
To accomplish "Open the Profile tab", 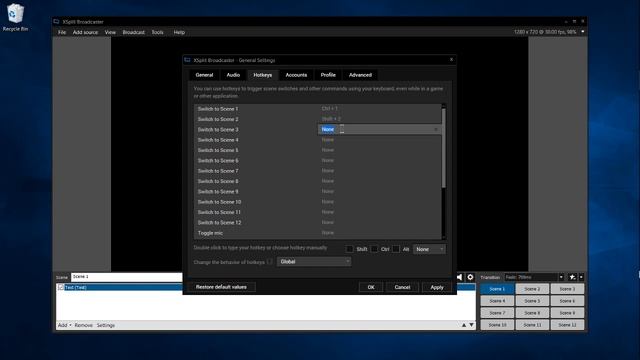I will [328, 75].
